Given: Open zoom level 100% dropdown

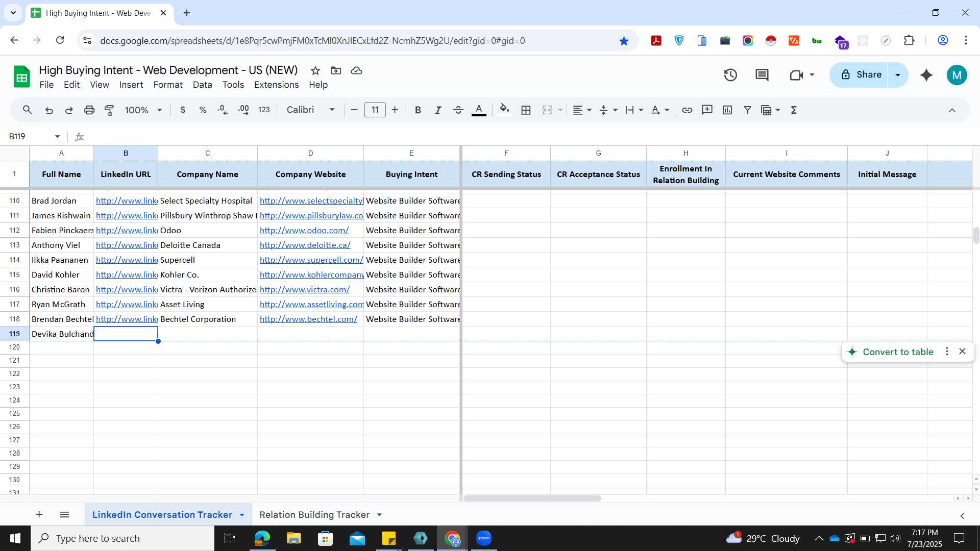Looking at the screenshot, I should [x=143, y=110].
